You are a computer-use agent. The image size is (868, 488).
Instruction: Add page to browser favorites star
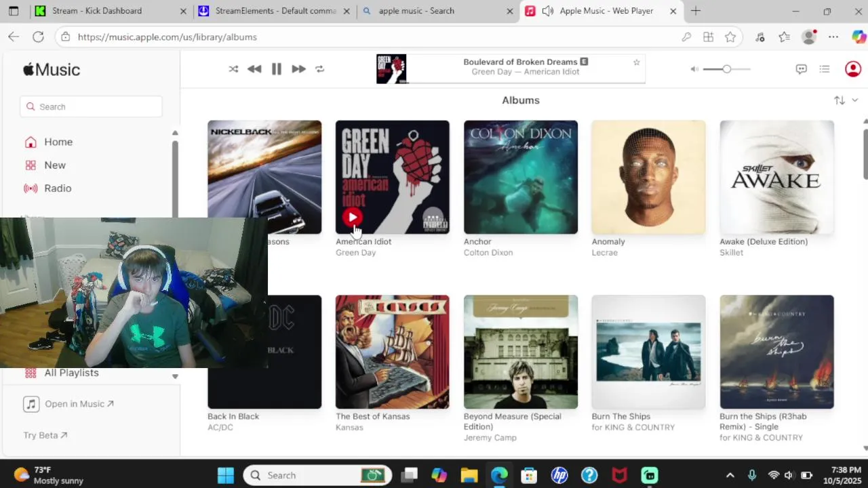730,37
